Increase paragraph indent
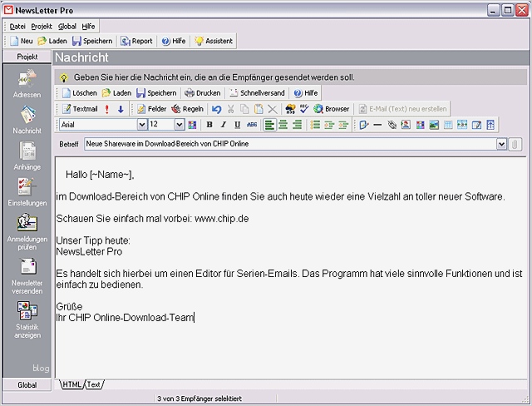The height and width of the screenshot is (406, 532). [343, 125]
